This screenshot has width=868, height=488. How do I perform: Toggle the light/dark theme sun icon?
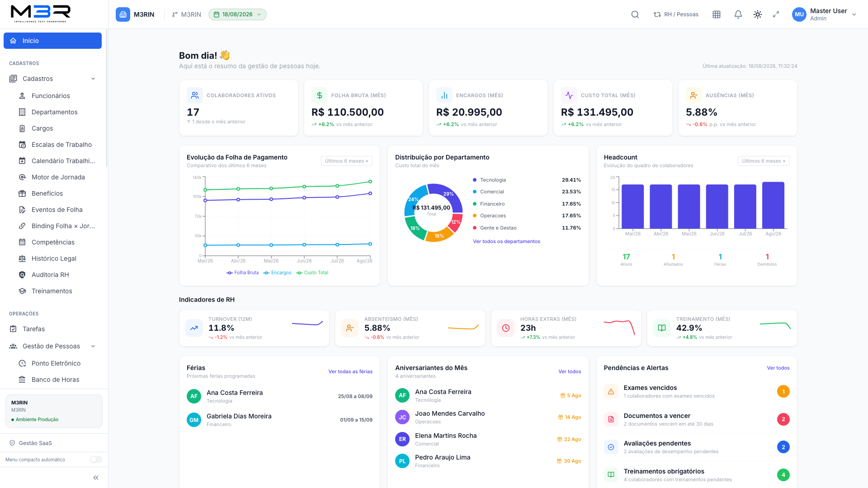tap(758, 14)
